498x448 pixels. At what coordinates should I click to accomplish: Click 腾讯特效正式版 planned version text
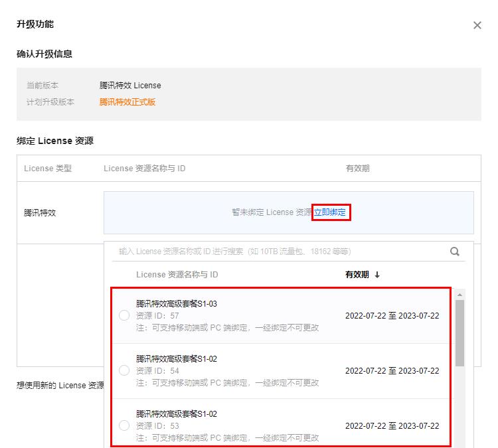pos(127,102)
